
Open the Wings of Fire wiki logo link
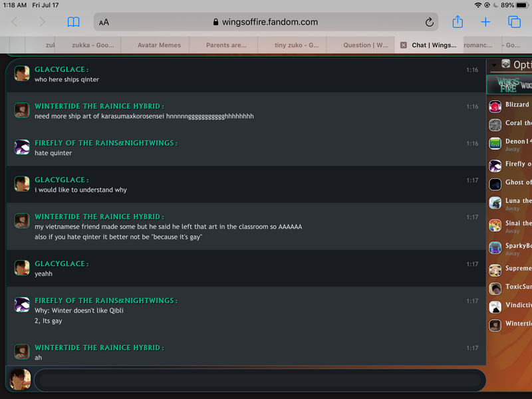click(508, 85)
